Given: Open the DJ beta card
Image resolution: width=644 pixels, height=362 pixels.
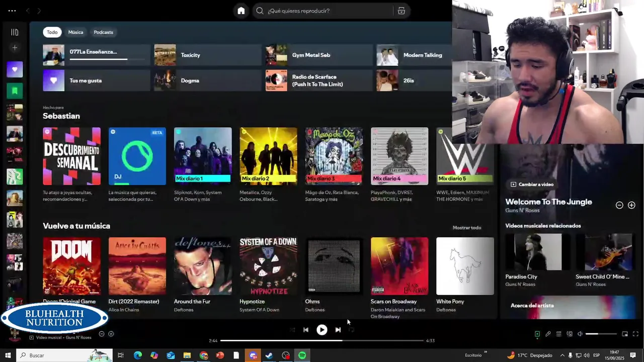Looking at the screenshot, I should (x=137, y=156).
